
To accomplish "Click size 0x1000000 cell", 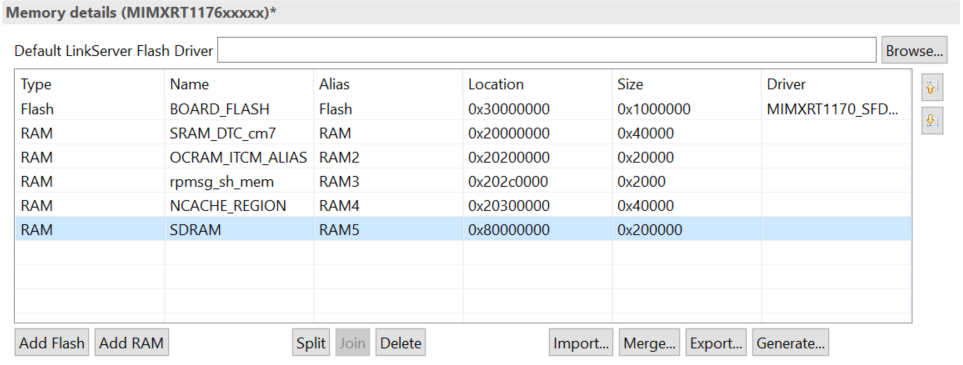I will [687, 109].
